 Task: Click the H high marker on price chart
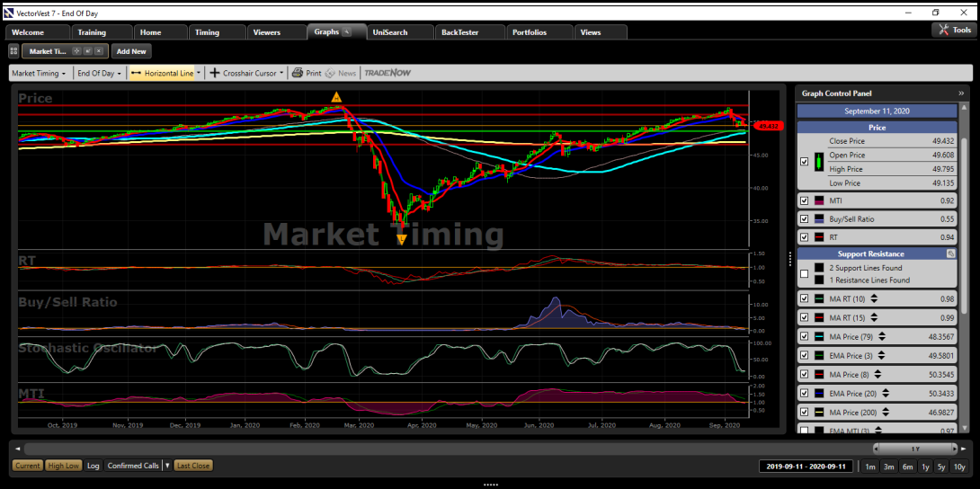pos(336,97)
